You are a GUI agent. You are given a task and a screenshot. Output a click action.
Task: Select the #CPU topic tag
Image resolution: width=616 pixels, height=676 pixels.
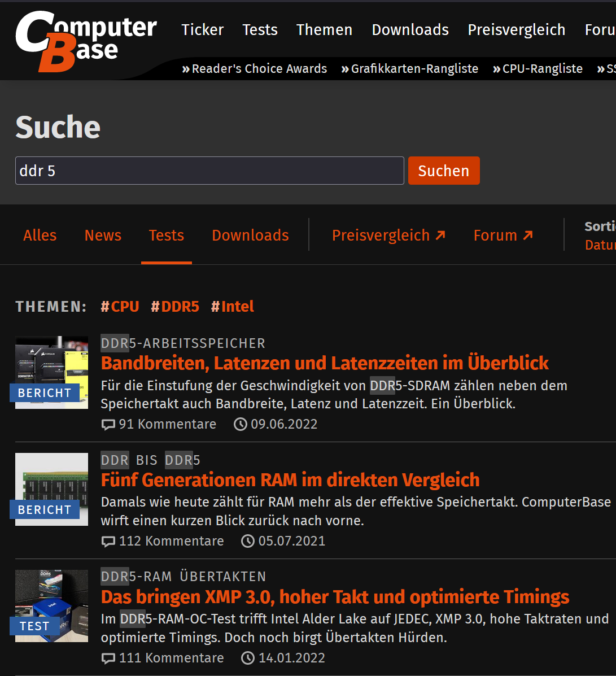[120, 307]
